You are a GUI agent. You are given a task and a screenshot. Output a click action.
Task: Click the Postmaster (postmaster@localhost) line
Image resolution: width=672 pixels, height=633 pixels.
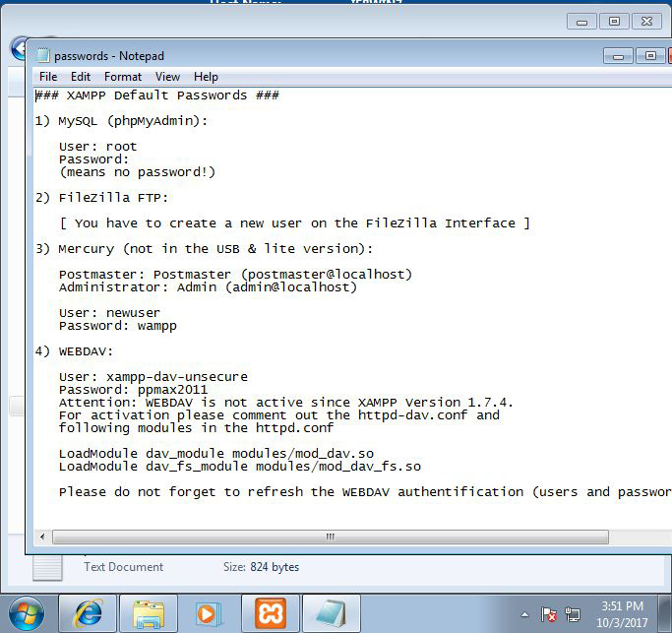(236, 275)
